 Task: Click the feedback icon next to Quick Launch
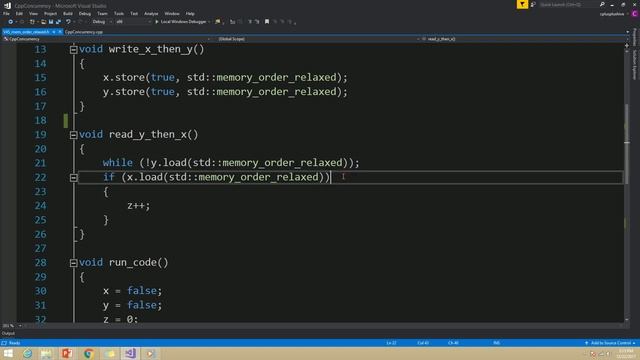[533, 4]
